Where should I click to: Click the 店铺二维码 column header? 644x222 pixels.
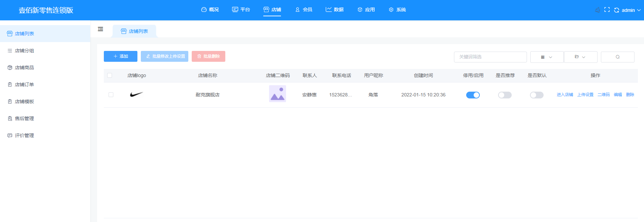tap(278, 76)
